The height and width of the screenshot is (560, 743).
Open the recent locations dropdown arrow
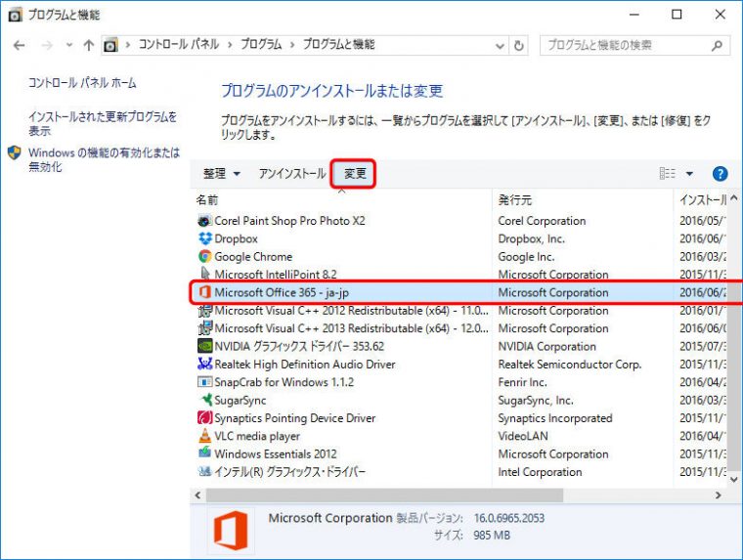pyautogui.click(x=69, y=46)
